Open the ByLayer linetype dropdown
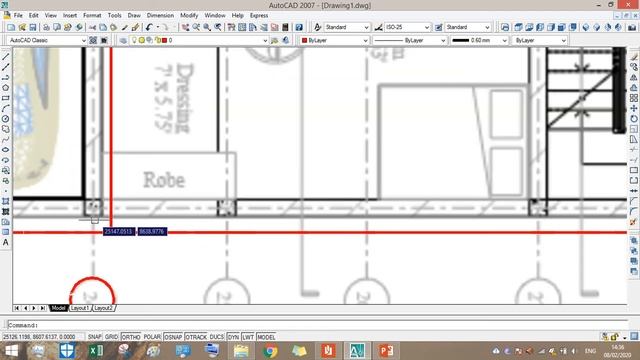640x360 pixels. (410, 40)
